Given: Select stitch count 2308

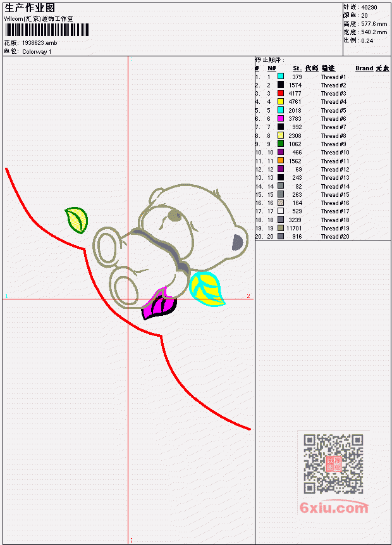Looking at the screenshot, I should pyautogui.click(x=295, y=136).
